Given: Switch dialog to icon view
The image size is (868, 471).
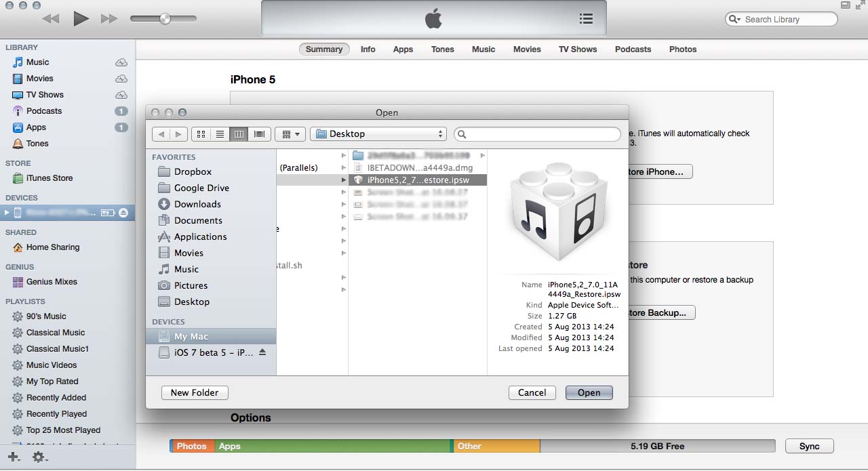Looking at the screenshot, I should [x=201, y=134].
